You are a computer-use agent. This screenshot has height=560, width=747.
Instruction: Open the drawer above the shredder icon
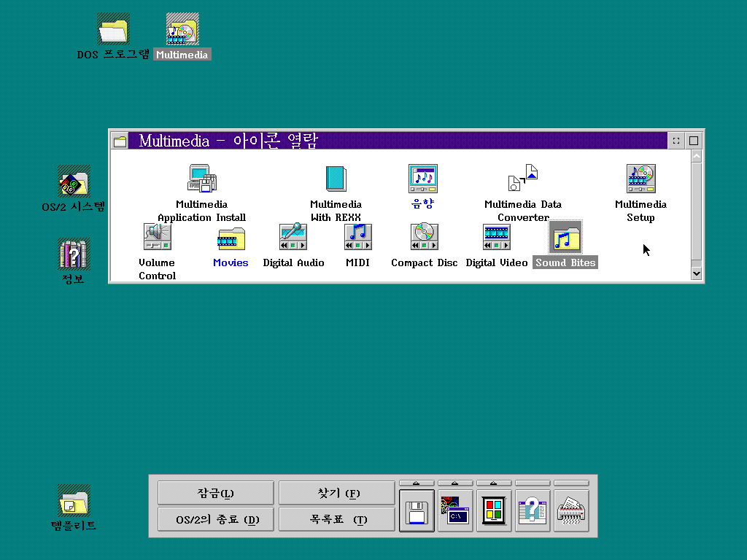(x=571, y=483)
